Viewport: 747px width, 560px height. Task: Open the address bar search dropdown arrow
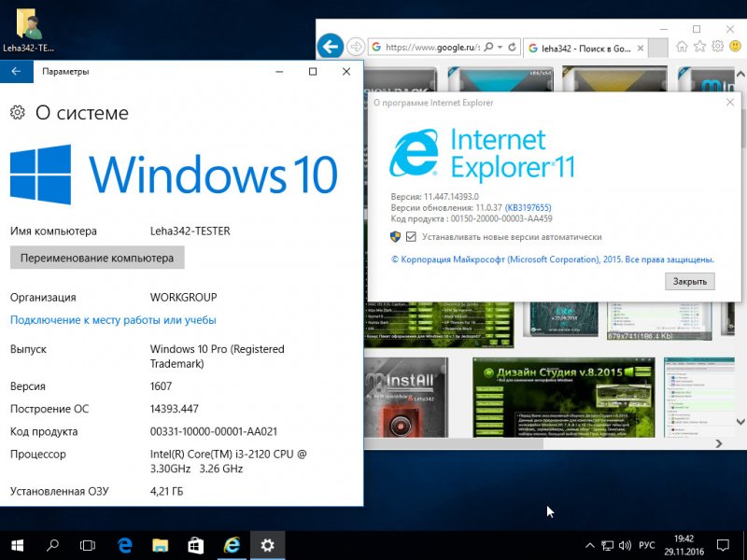[500, 48]
